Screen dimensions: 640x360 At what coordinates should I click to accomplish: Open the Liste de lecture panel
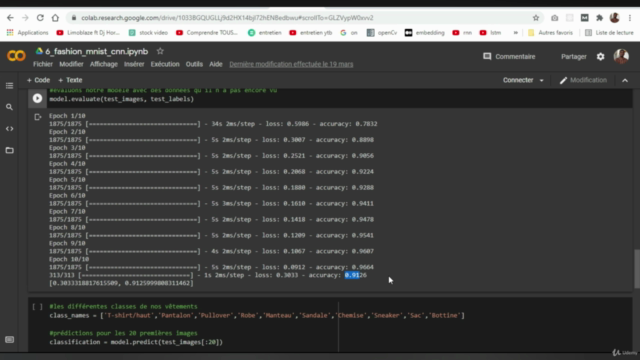[609, 33]
